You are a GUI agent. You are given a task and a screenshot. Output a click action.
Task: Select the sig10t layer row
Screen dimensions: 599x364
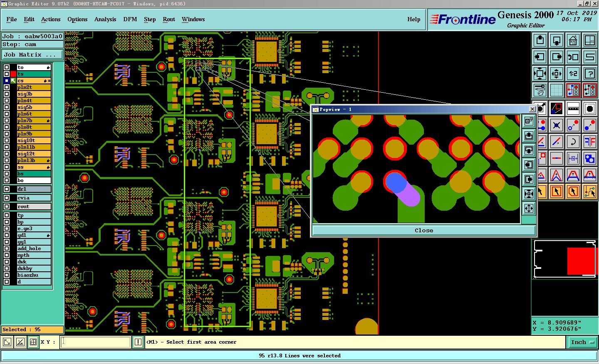pos(34,140)
